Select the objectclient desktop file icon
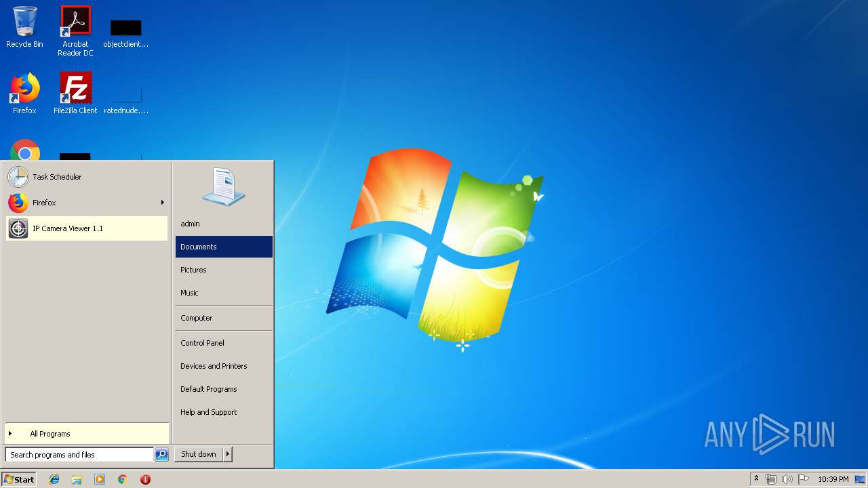The width and height of the screenshot is (868, 488). [125, 33]
